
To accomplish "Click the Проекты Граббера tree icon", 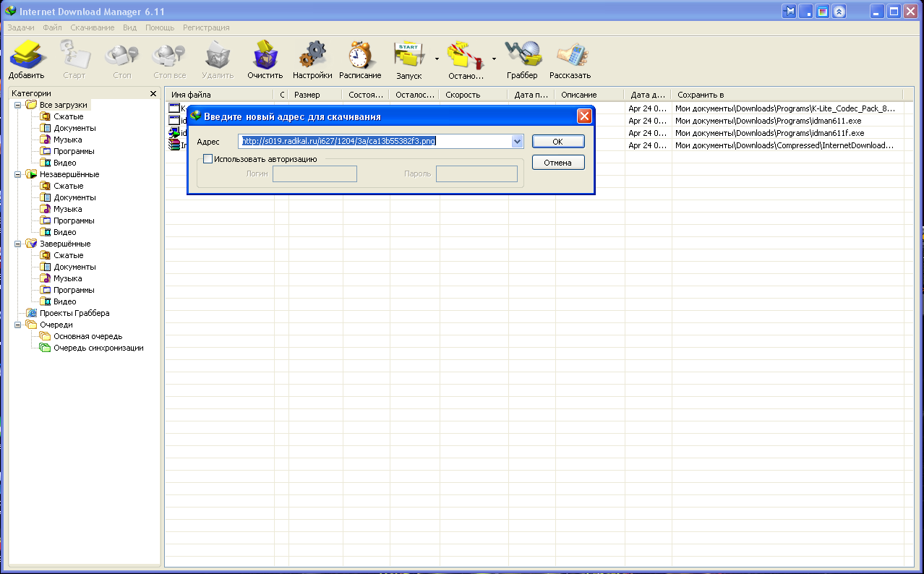I will tap(32, 313).
